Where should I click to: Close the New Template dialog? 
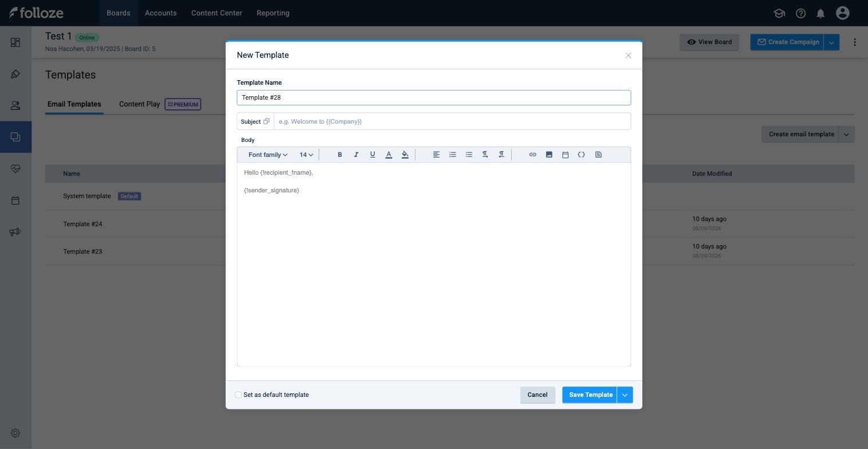point(628,56)
